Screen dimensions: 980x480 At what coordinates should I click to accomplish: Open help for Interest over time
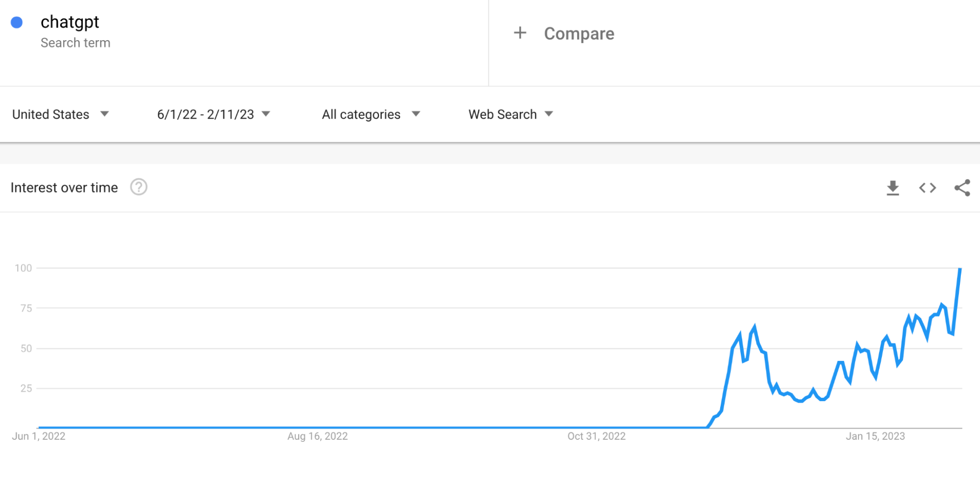click(x=139, y=187)
